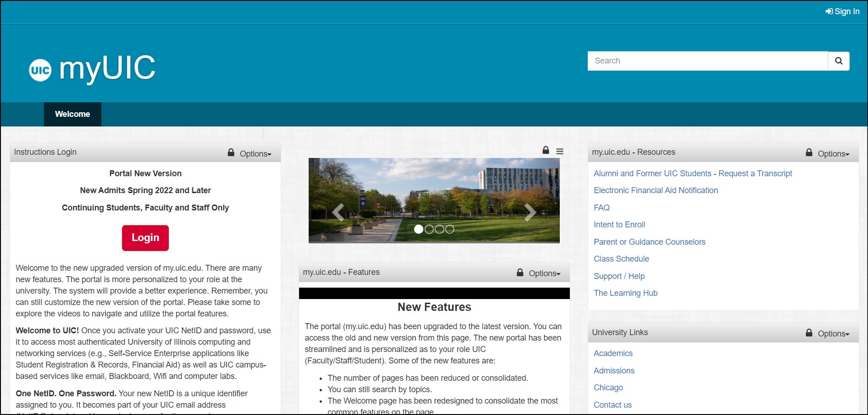Image resolution: width=868 pixels, height=415 pixels.
Task: Click the 'New Features' heading
Action: point(434,307)
